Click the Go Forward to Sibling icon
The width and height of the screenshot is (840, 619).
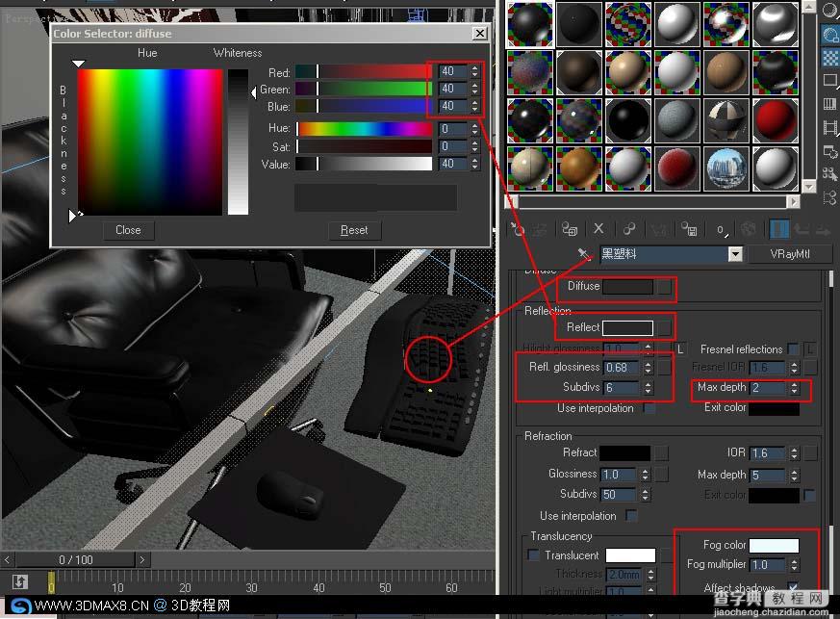[x=822, y=230]
